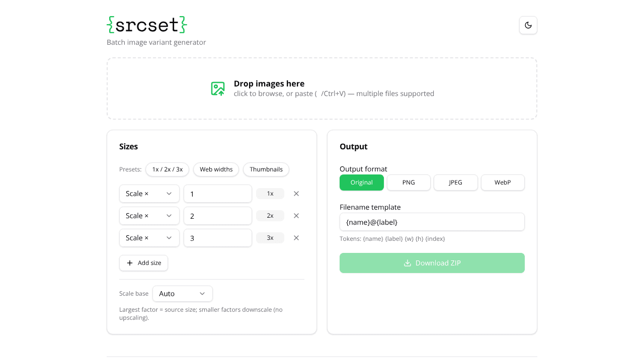Click the 3x label badge
The image size is (644, 362).
point(270,238)
